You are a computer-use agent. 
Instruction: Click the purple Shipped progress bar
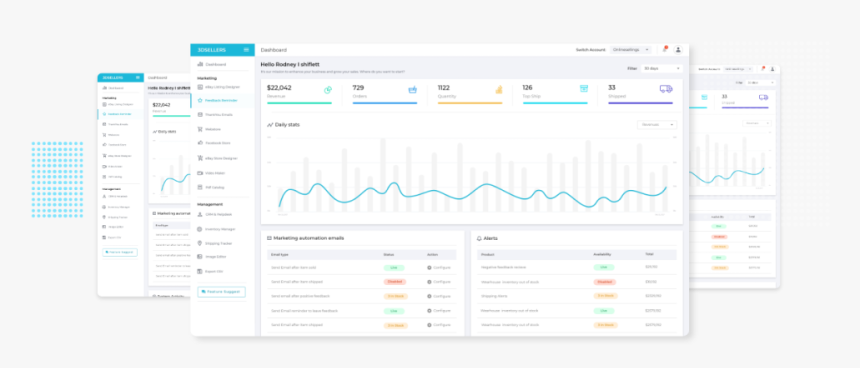click(640, 103)
